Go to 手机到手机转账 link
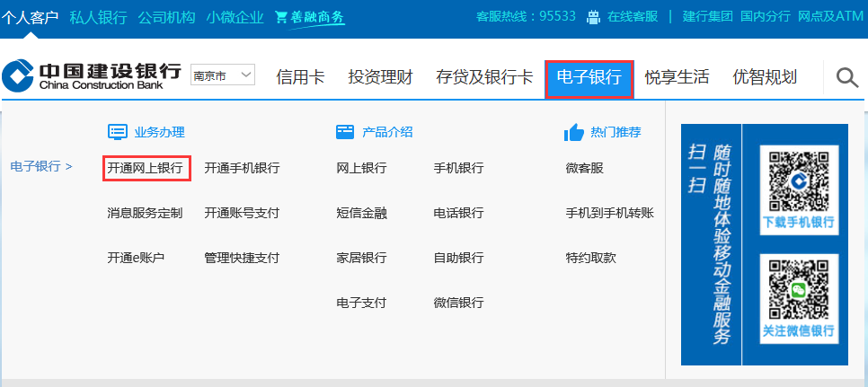 coord(609,213)
